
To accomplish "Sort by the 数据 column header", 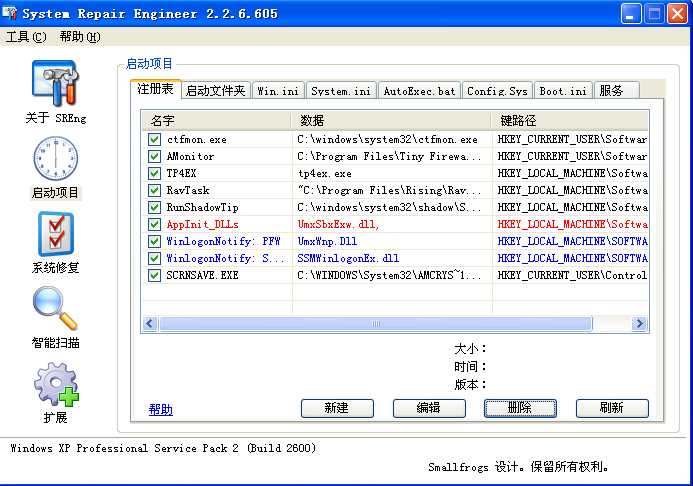I will click(x=392, y=120).
